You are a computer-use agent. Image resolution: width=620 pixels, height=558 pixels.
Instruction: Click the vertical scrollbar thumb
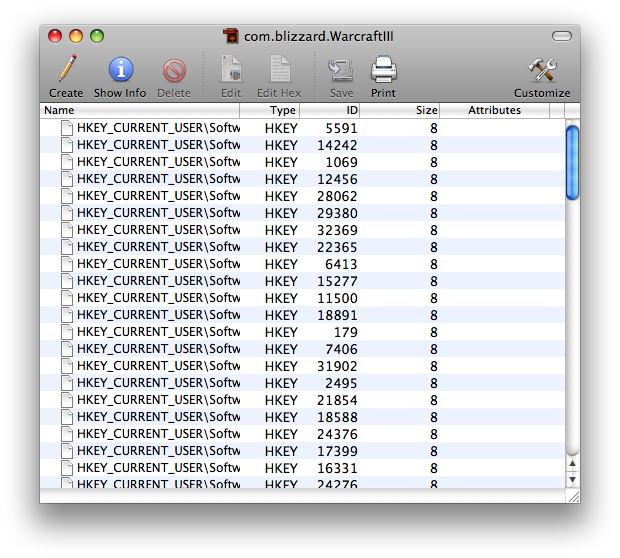coord(572,163)
